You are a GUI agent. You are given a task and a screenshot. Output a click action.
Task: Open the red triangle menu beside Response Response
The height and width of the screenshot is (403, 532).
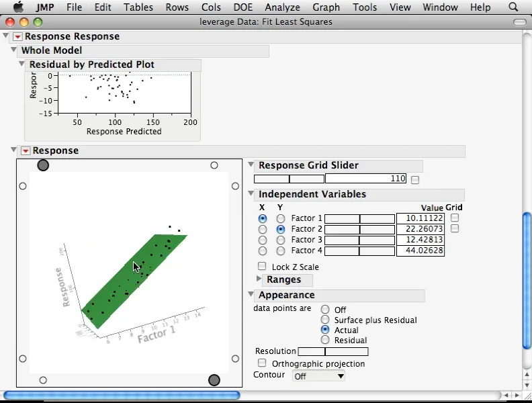tap(17, 37)
